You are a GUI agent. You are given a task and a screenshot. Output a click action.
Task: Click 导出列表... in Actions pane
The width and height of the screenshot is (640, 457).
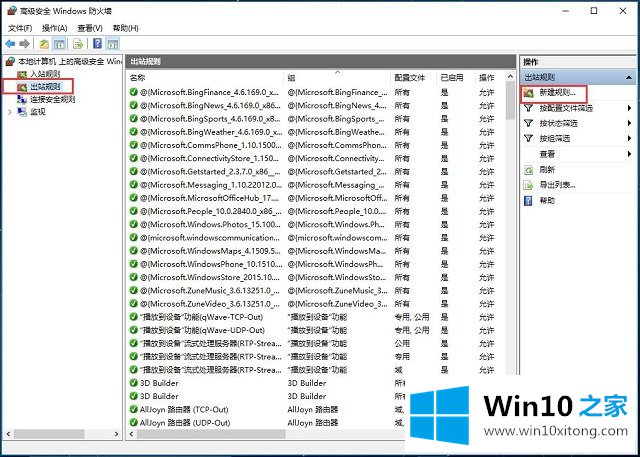point(557,185)
